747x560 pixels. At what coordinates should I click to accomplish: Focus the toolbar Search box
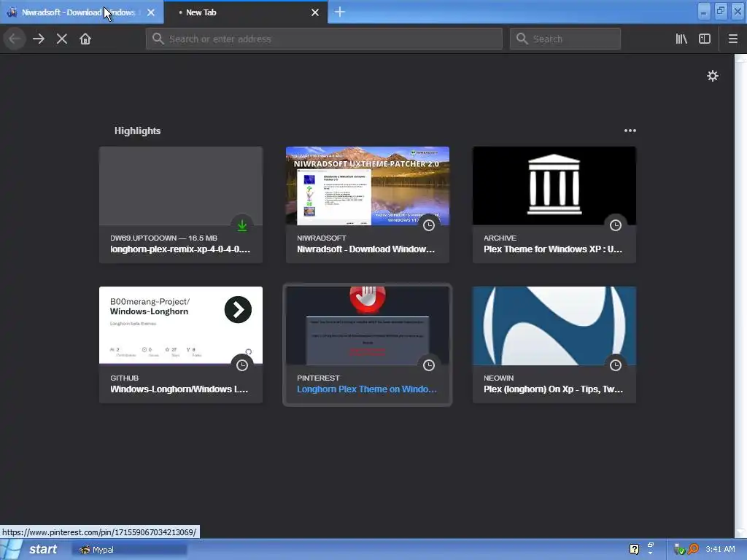[565, 39]
